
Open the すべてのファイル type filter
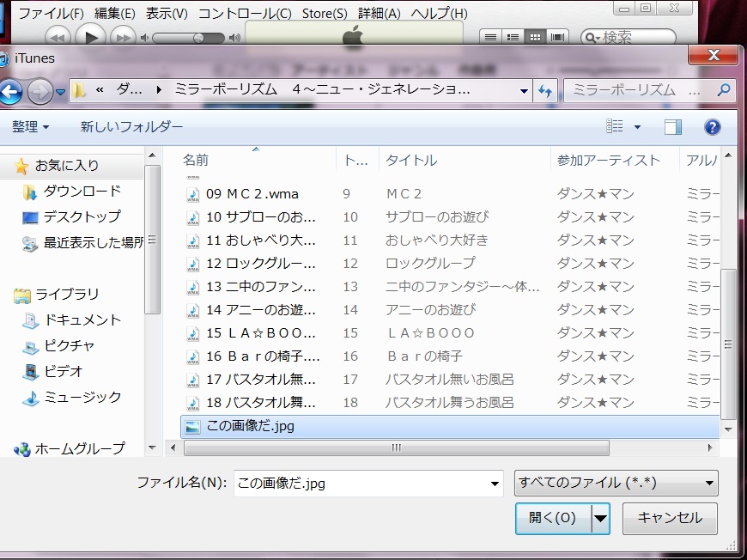coord(616,484)
